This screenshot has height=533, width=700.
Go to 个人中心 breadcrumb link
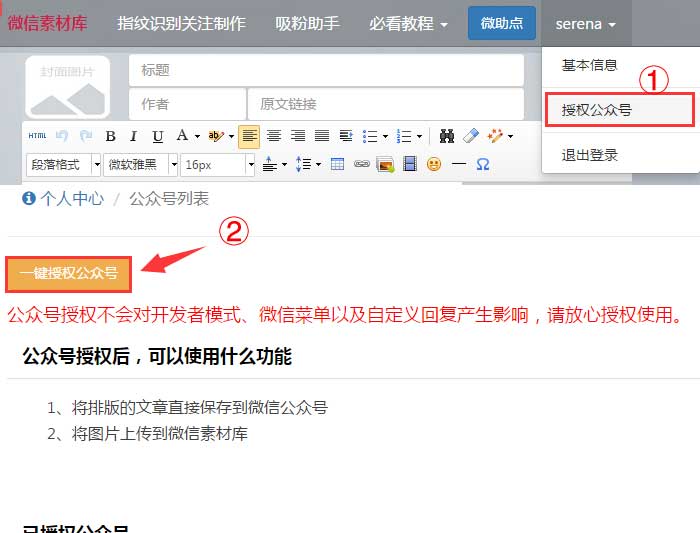(72, 199)
